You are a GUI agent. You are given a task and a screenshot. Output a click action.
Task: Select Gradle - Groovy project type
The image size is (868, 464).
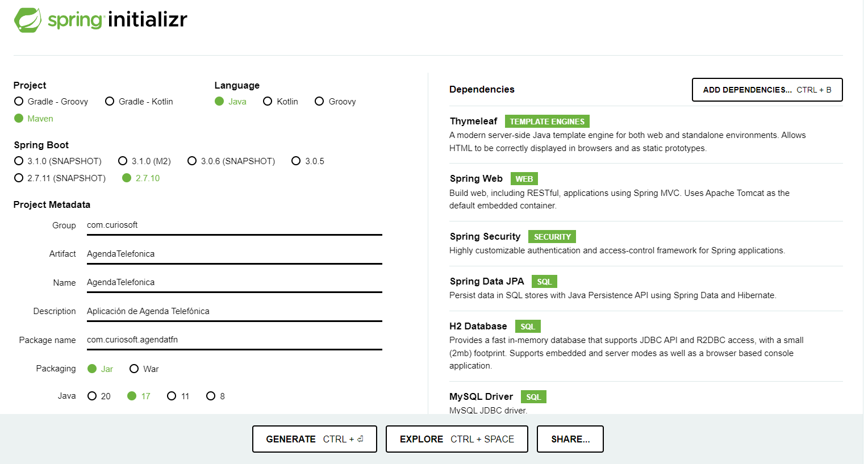[19, 102]
